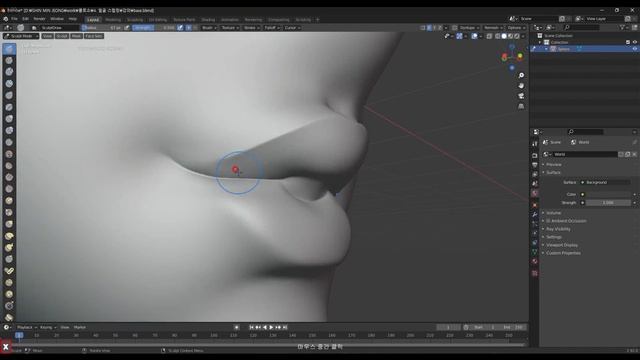Collapse the Surface panel
This screenshot has width=640, height=360.
[553, 172]
